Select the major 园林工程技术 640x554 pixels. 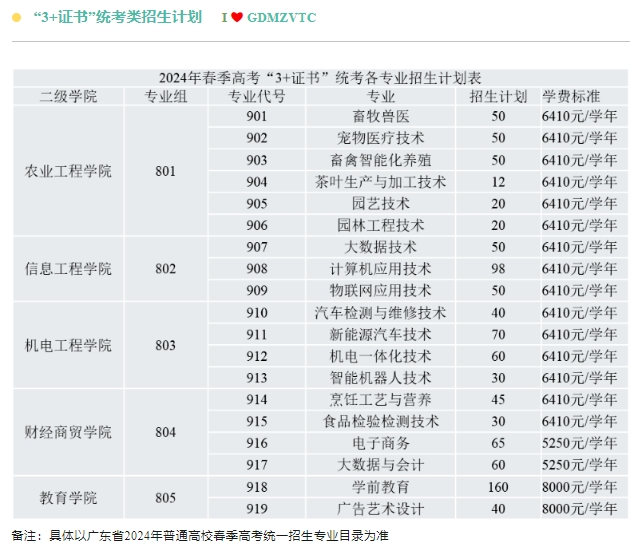tap(381, 225)
